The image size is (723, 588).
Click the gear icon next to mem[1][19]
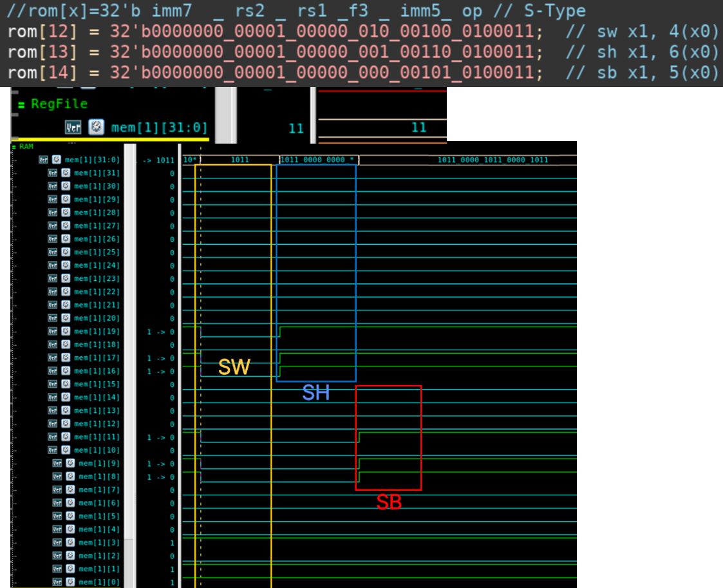[x=66, y=331]
